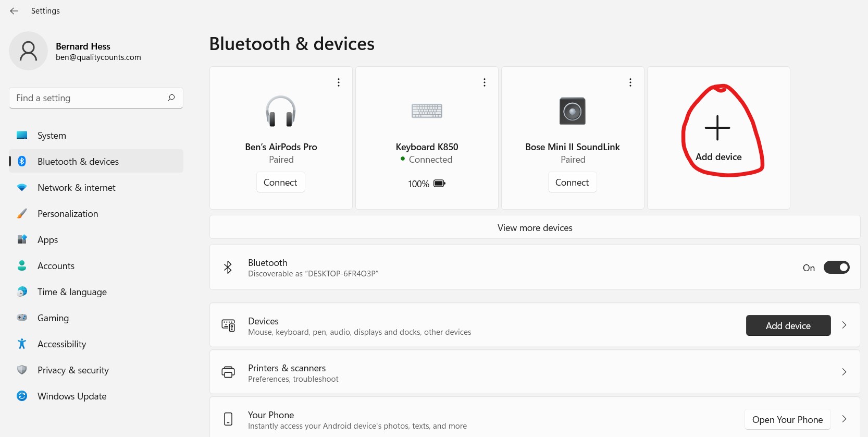Click the Your Phone row title
This screenshot has height=437, width=868.
click(x=271, y=415)
